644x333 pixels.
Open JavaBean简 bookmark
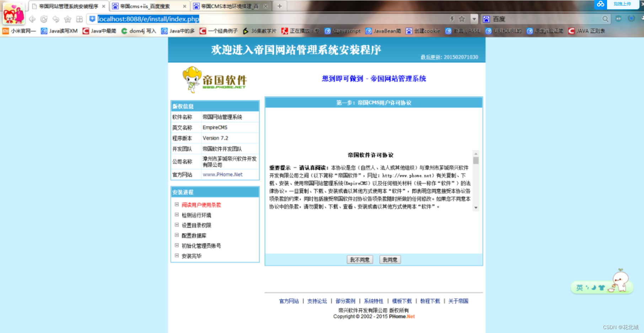[x=383, y=31]
